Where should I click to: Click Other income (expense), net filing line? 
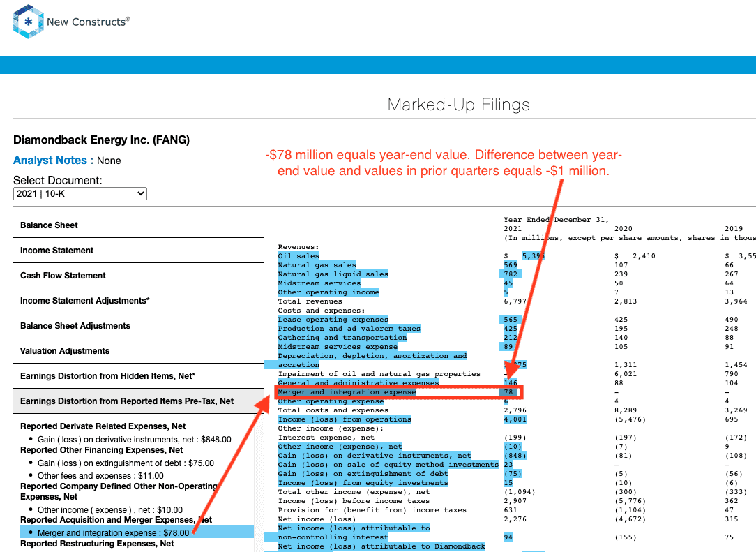pos(340,447)
